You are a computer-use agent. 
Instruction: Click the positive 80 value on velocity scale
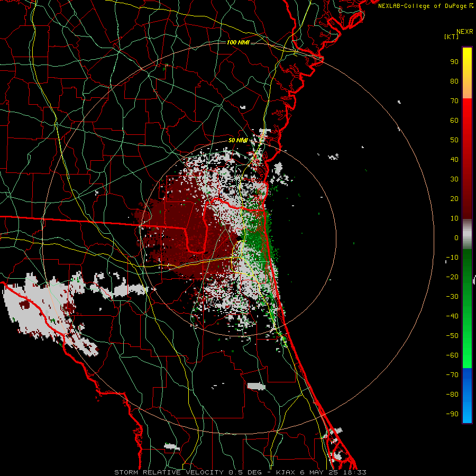pos(454,81)
